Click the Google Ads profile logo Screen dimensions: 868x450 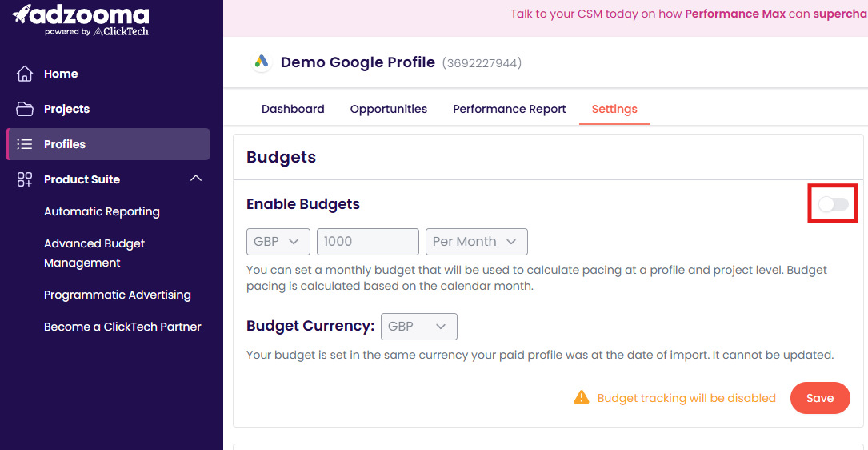(262, 62)
